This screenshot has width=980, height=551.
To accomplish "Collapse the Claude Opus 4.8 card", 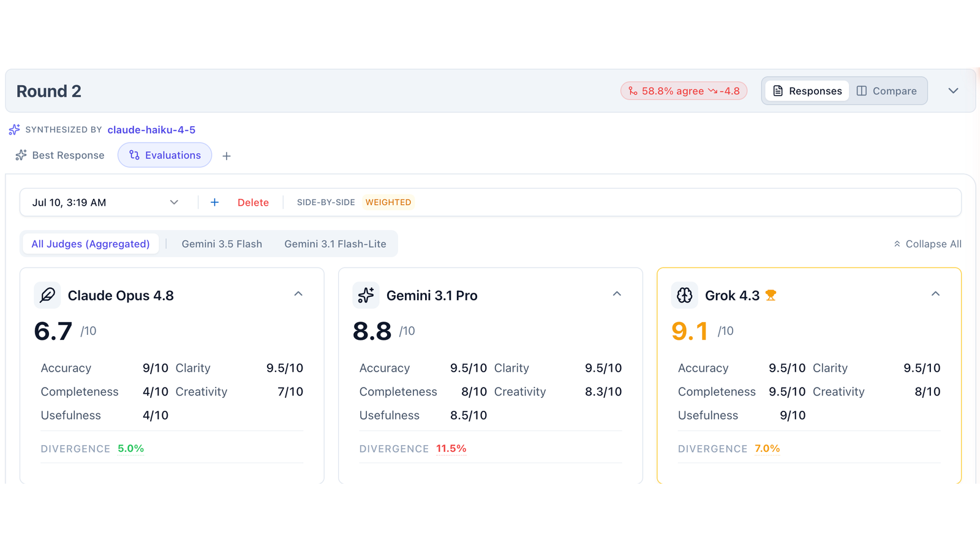I will pos(298,294).
